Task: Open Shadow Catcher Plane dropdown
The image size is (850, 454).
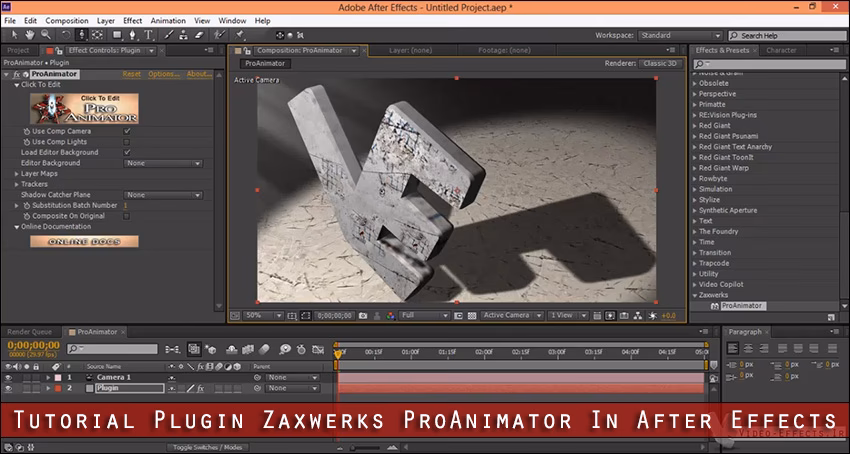Action: (x=163, y=195)
